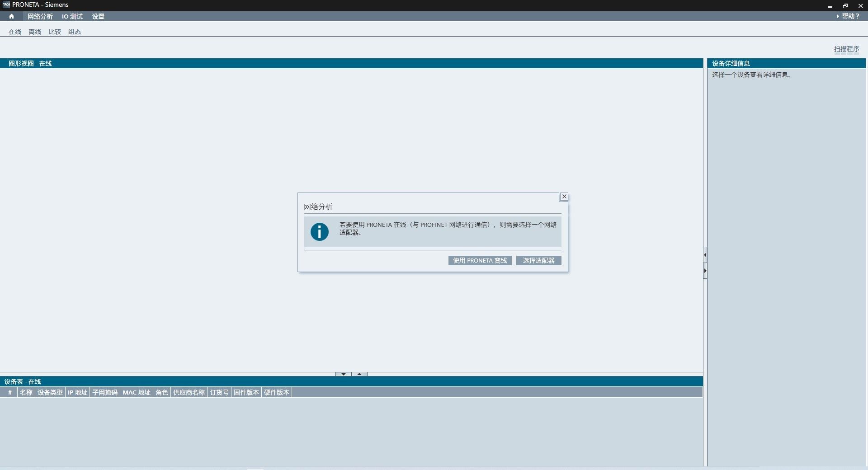Click the 扫描程序 link
Viewport: 868px width, 470px height.
tap(847, 49)
